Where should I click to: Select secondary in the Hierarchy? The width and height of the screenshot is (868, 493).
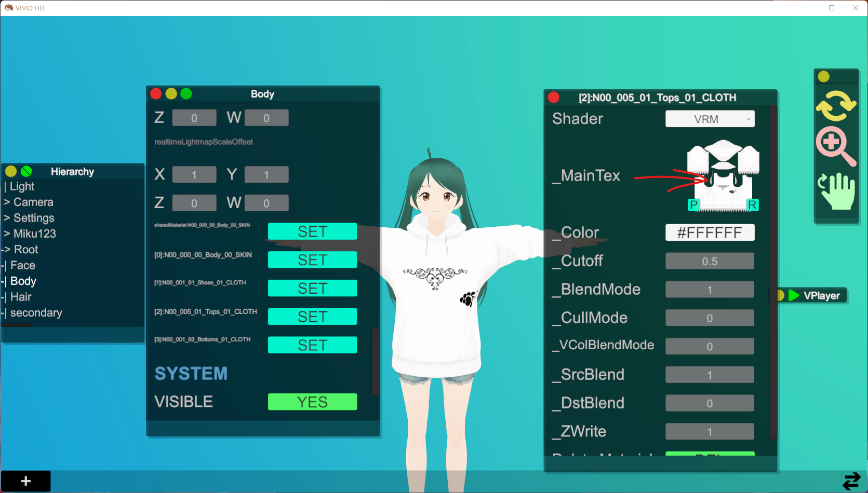36,313
